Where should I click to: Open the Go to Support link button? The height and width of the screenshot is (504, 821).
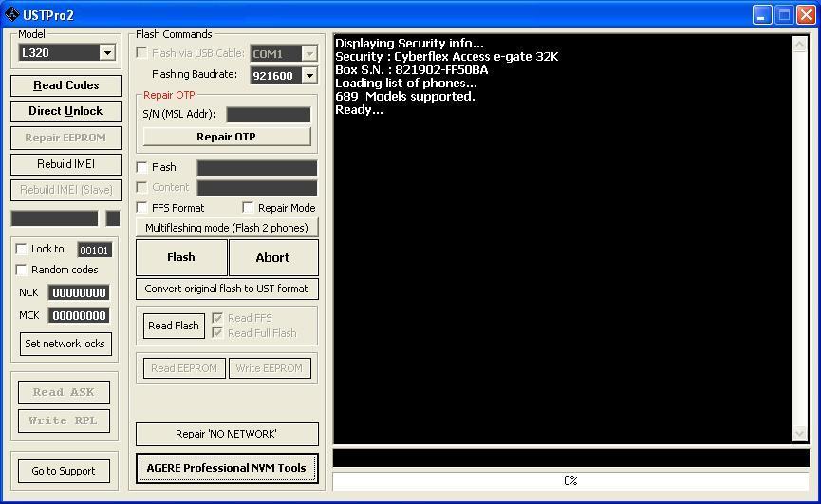pyautogui.click(x=64, y=471)
